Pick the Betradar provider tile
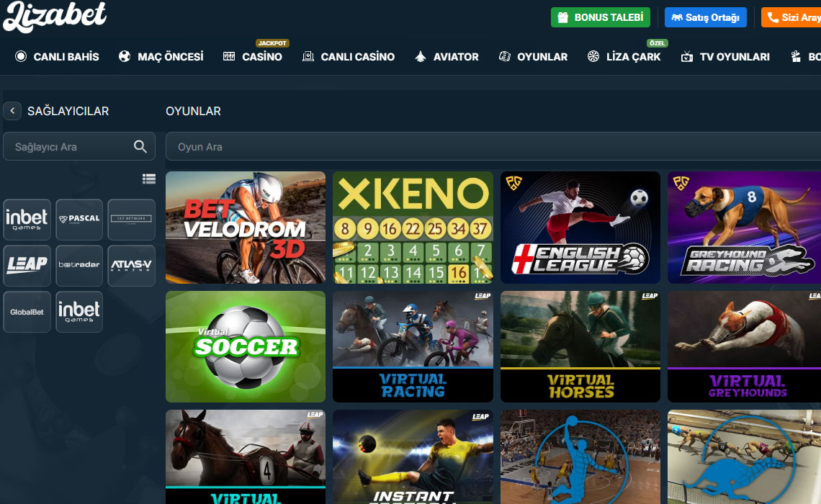The height and width of the screenshot is (504, 821). point(79,266)
